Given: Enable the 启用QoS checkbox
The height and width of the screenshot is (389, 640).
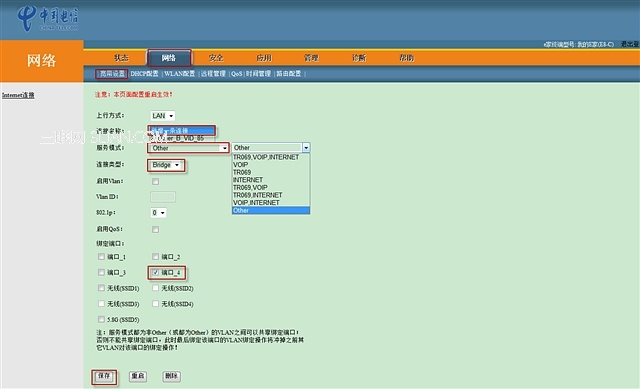Looking at the screenshot, I should [x=156, y=229].
